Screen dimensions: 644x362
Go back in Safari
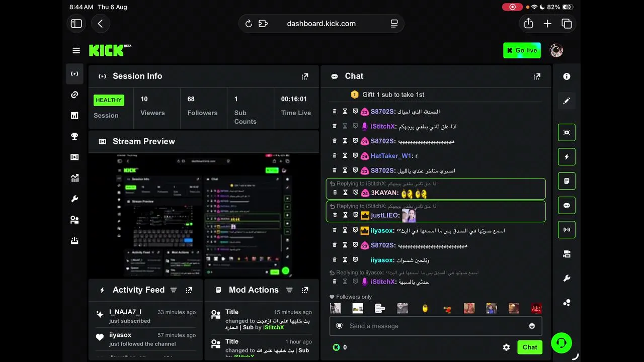[100, 24]
